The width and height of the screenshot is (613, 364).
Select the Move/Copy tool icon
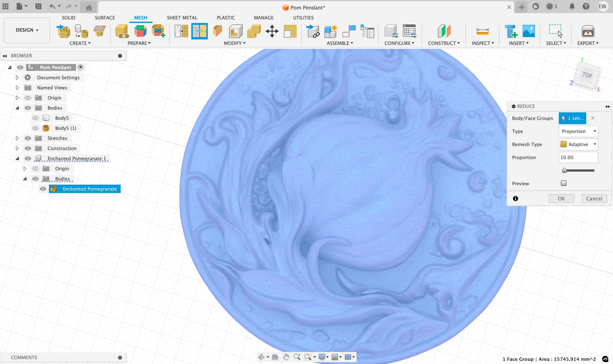pyautogui.click(x=272, y=31)
